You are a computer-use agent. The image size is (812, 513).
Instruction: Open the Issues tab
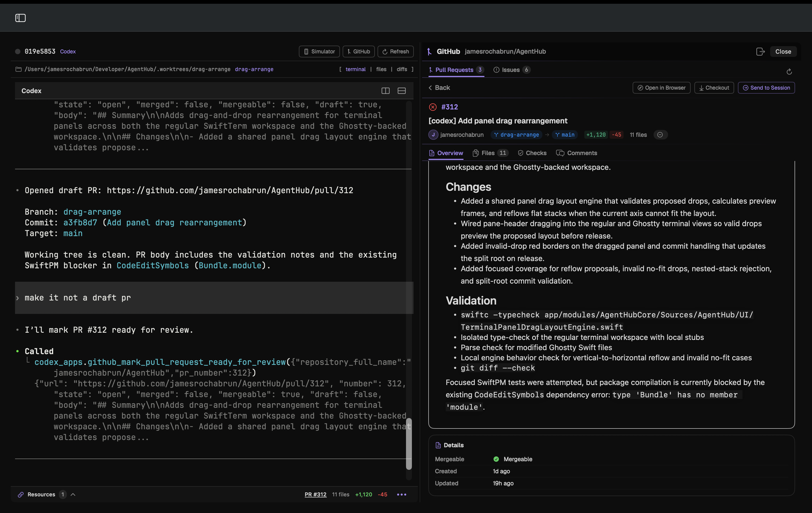coord(512,70)
